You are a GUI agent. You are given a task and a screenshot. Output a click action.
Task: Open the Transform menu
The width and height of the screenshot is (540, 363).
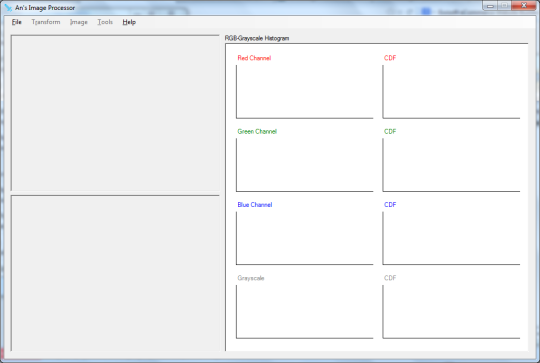46,22
